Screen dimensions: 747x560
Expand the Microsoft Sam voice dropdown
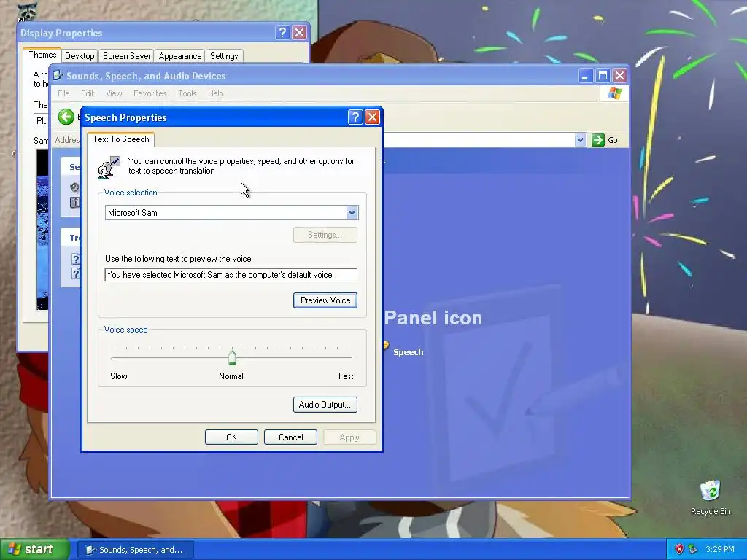click(352, 213)
